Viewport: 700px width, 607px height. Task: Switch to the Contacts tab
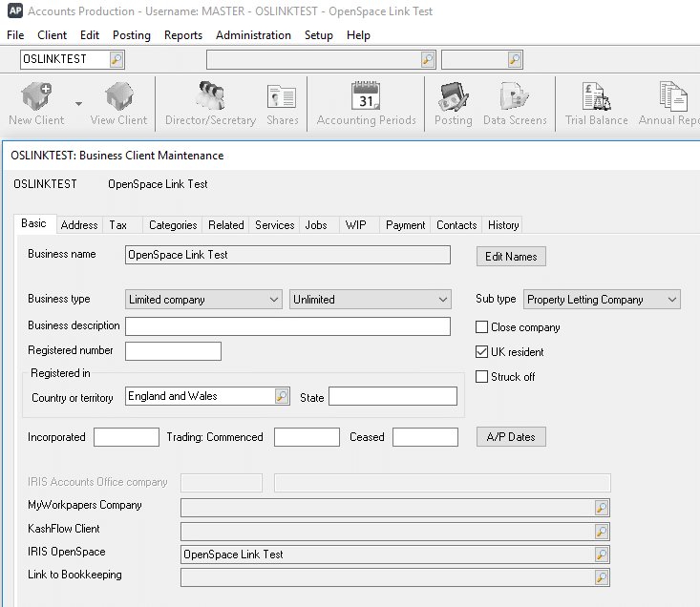click(x=456, y=225)
